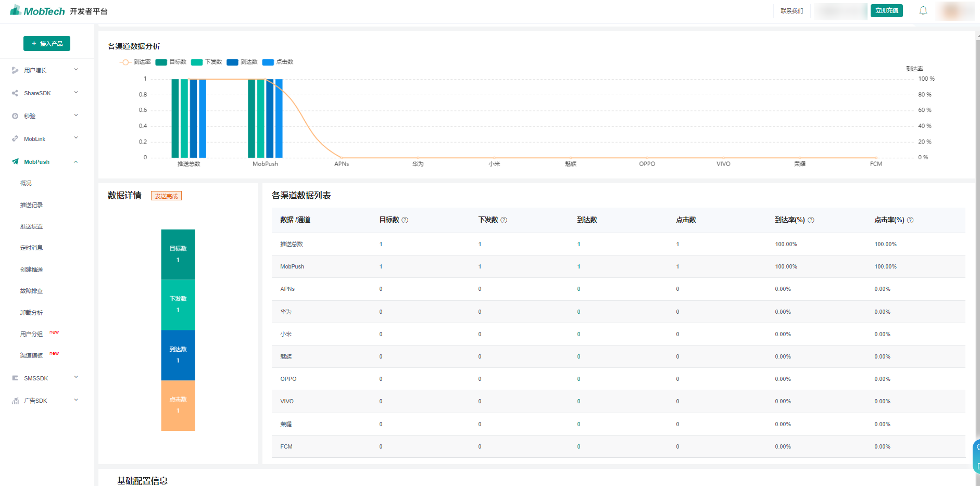Click the 魅族 row channel name
The height and width of the screenshot is (486, 980).
(x=286, y=356)
